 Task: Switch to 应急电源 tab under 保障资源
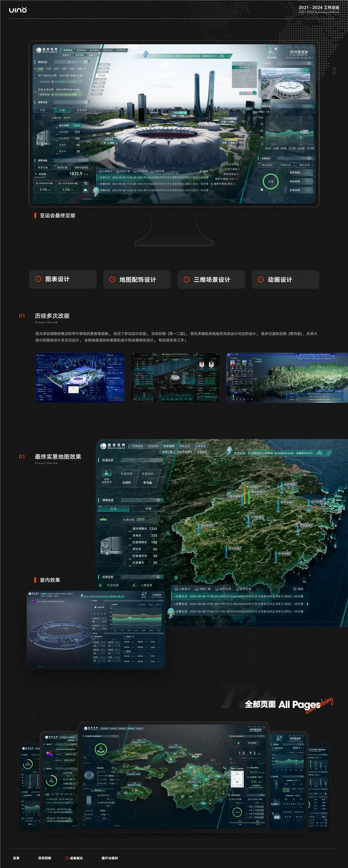point(81,110)
